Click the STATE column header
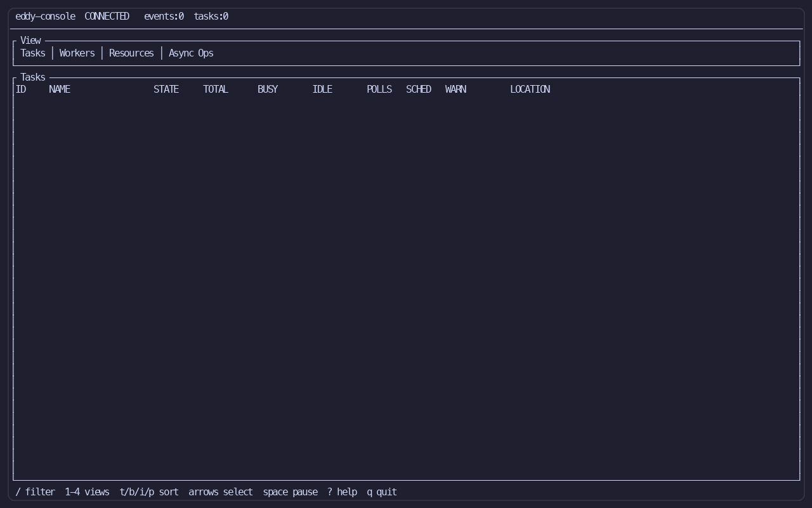 (x=166, y=90)
